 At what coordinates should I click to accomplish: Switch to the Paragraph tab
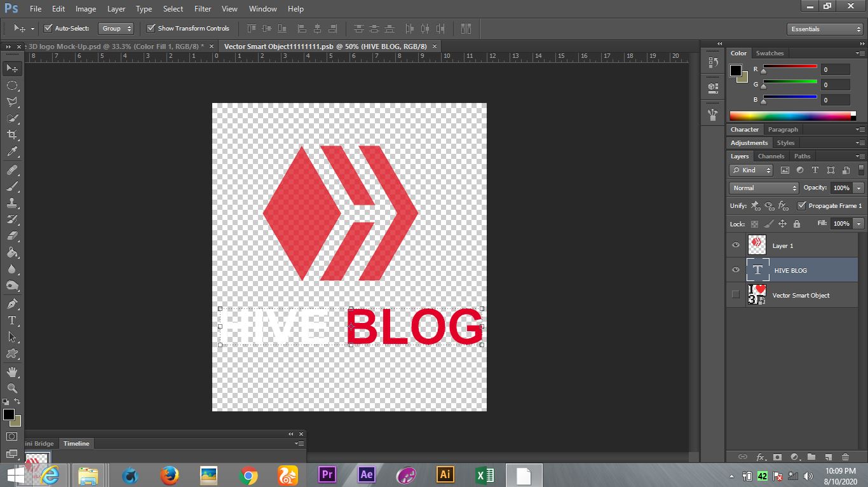[x=782, y=129]
